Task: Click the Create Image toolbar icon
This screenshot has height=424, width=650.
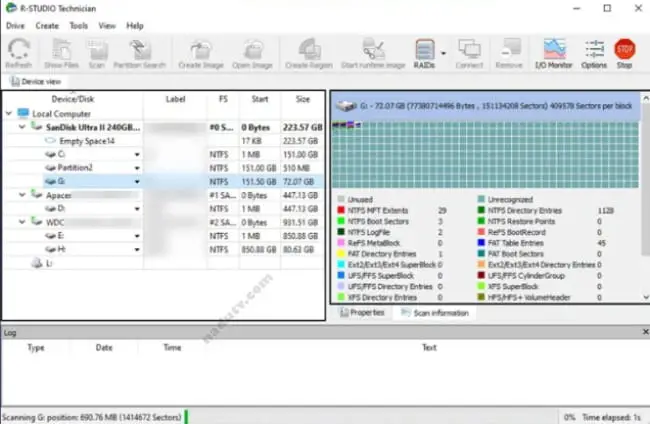Action: coord(201,53)
